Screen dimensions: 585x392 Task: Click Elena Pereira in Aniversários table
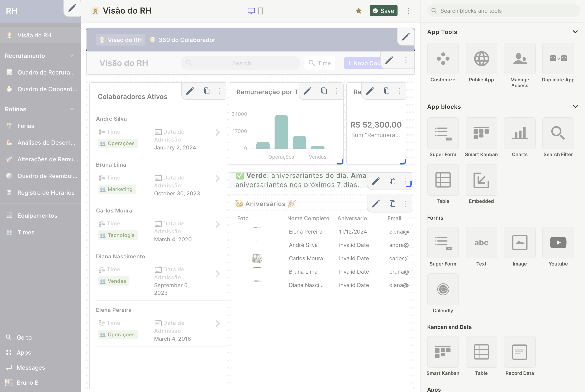coord(306,232)
